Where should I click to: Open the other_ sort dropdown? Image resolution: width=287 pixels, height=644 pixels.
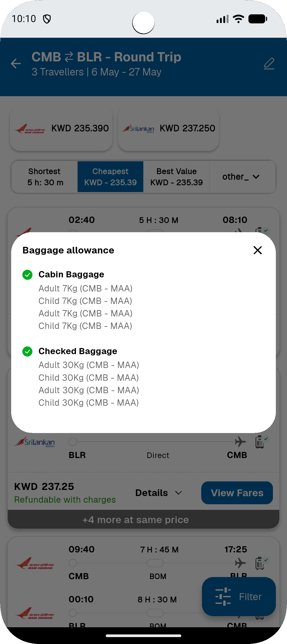[241, 177]
